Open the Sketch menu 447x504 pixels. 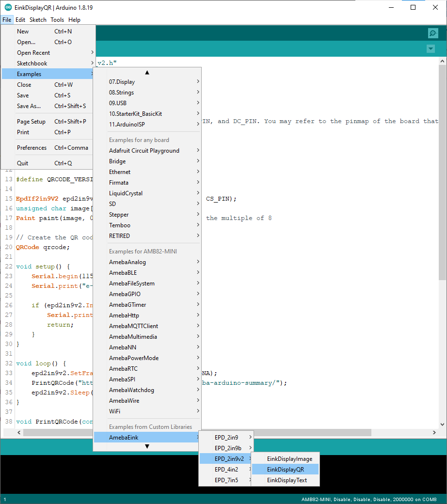click(38, 20)
